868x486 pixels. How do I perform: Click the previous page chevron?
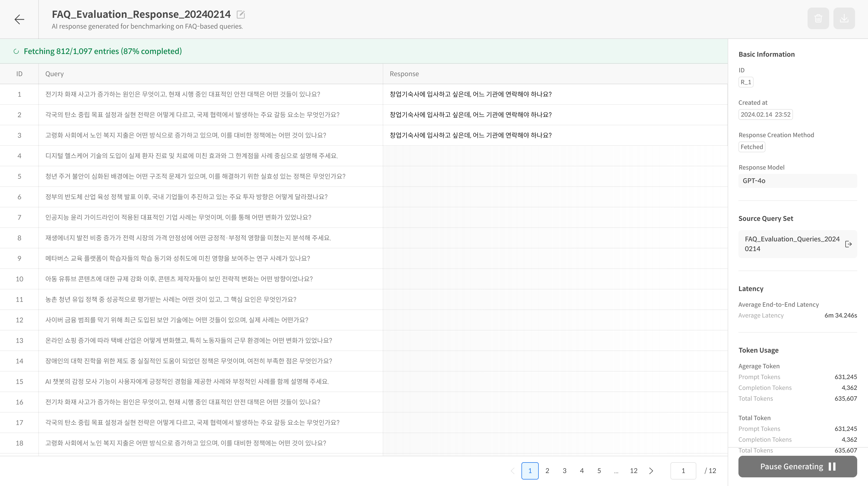pos(513,471)
